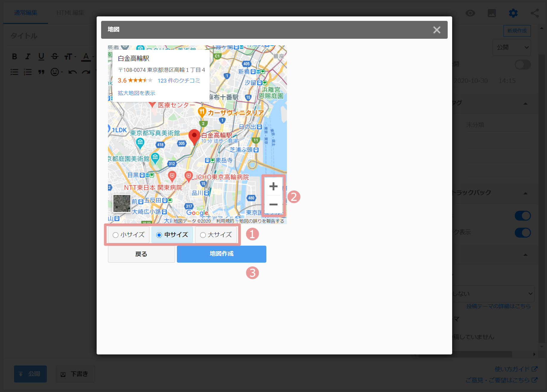547x392 pixels.
Task: Open ご意見・ご要望はこちら link
Action: (x=502, y=380)
